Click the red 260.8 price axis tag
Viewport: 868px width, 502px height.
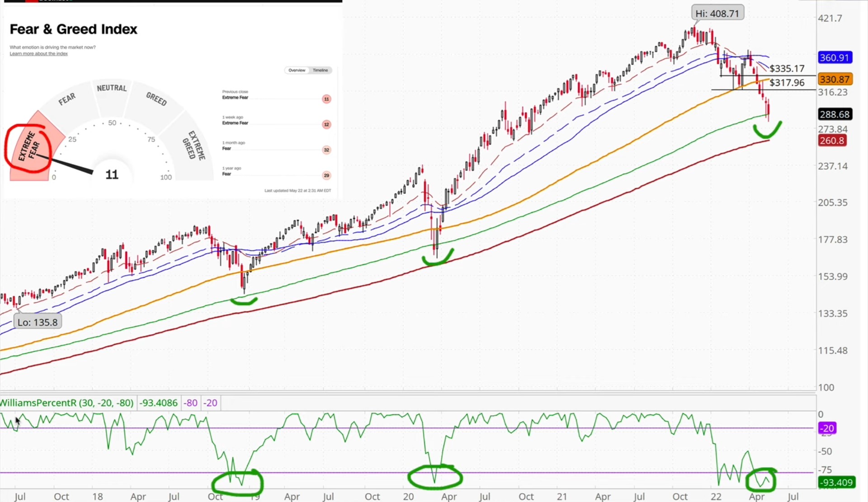click(x=832, y=141)
